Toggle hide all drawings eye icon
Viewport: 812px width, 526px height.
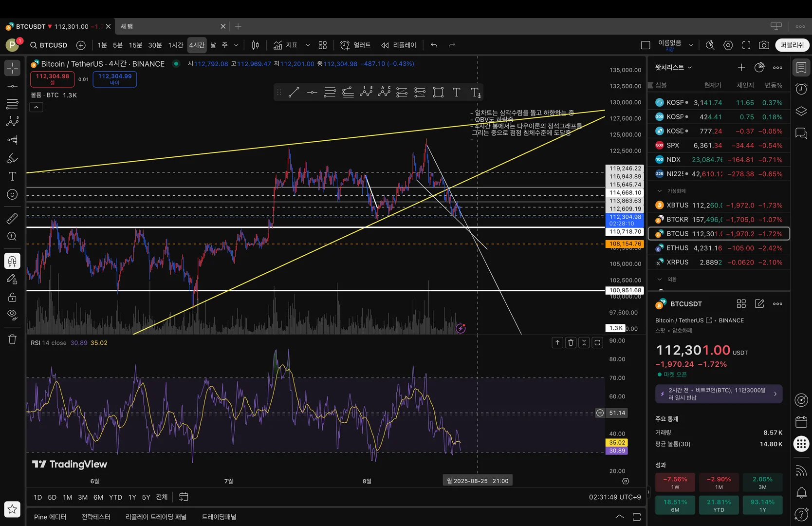pyautogui.click(x=12, y=314)
